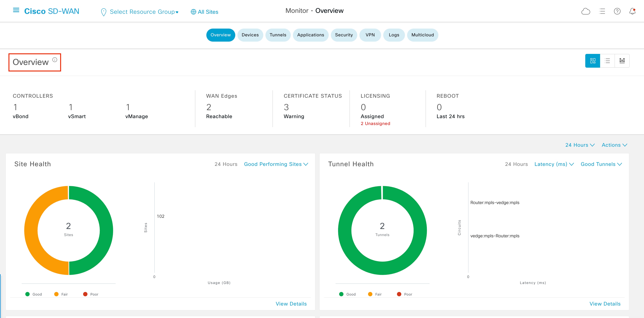Image resolution: width=644 pixels, height=318 pixels.
Task: Switch to the Logs tab
Action: [394, 35]
